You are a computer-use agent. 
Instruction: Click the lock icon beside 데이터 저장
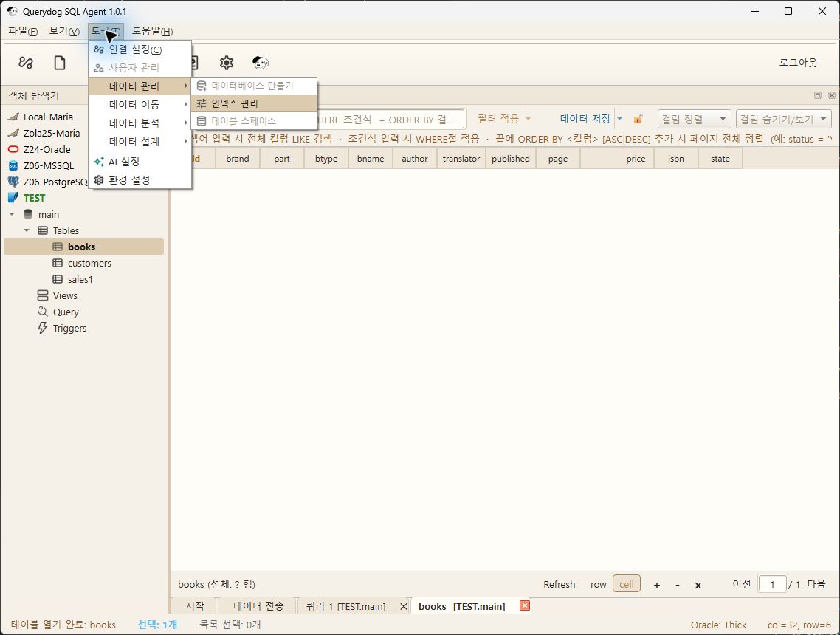[x=638, y=119]
